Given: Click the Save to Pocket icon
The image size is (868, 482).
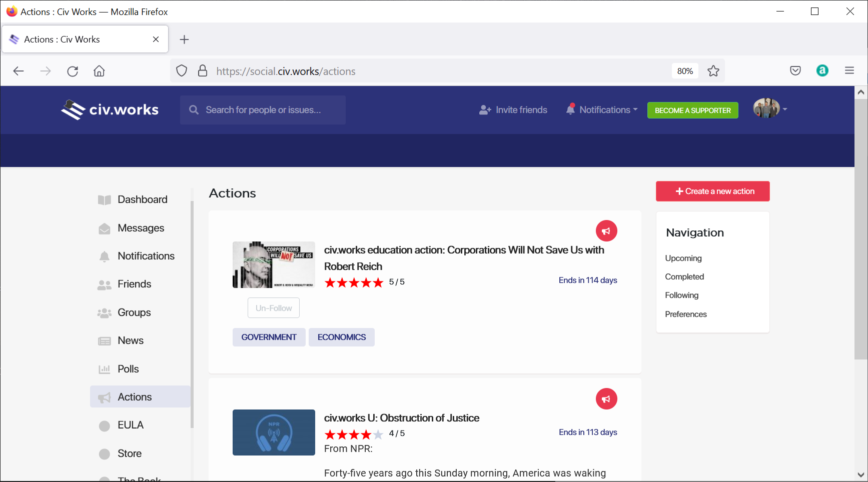Looking at the screenshot, I should coord(795,71).
